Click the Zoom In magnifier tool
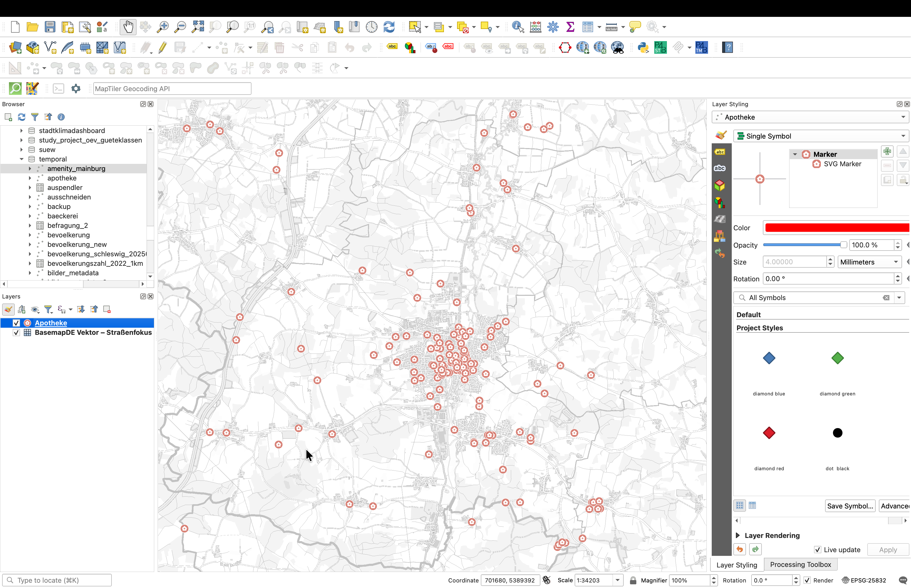 coord(163,27)
